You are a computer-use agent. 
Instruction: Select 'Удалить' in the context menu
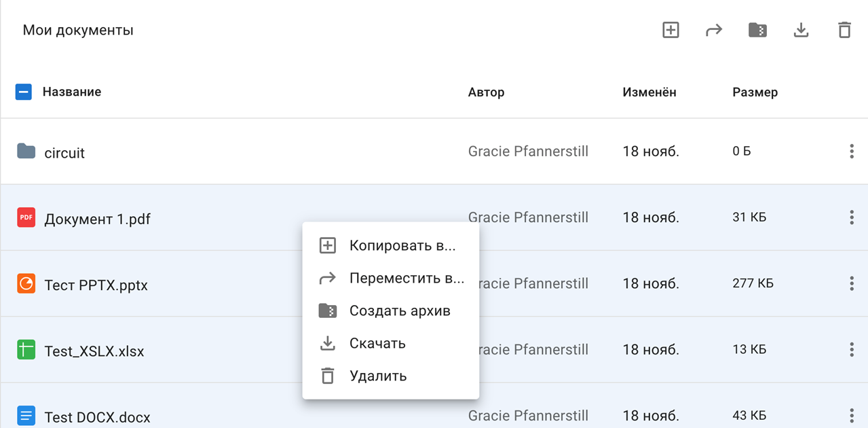tap(378, 376)
